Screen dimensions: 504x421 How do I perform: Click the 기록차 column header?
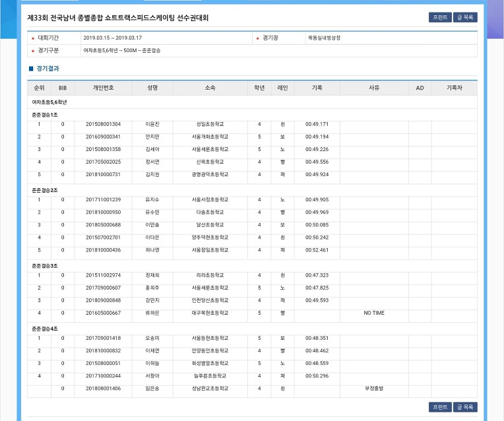(454, 88)
